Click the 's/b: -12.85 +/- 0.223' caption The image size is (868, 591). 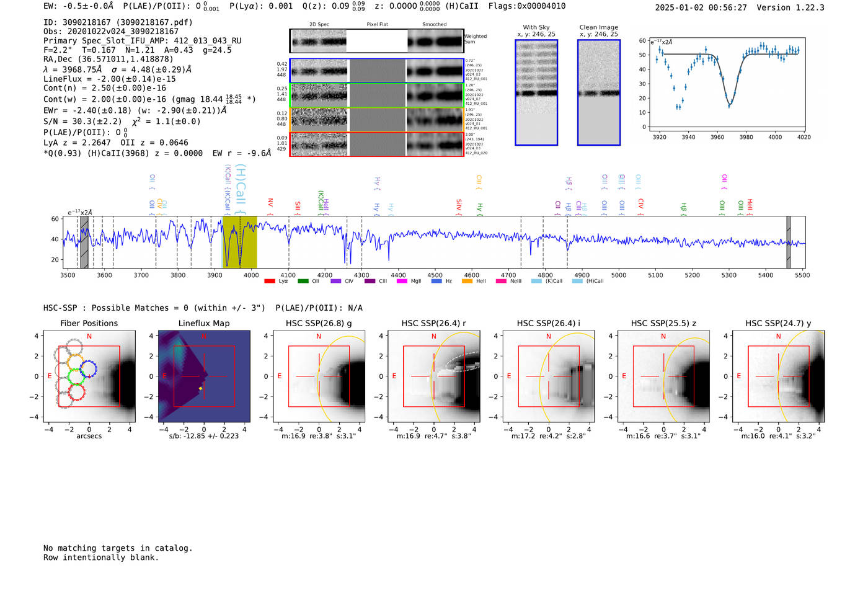204,436
